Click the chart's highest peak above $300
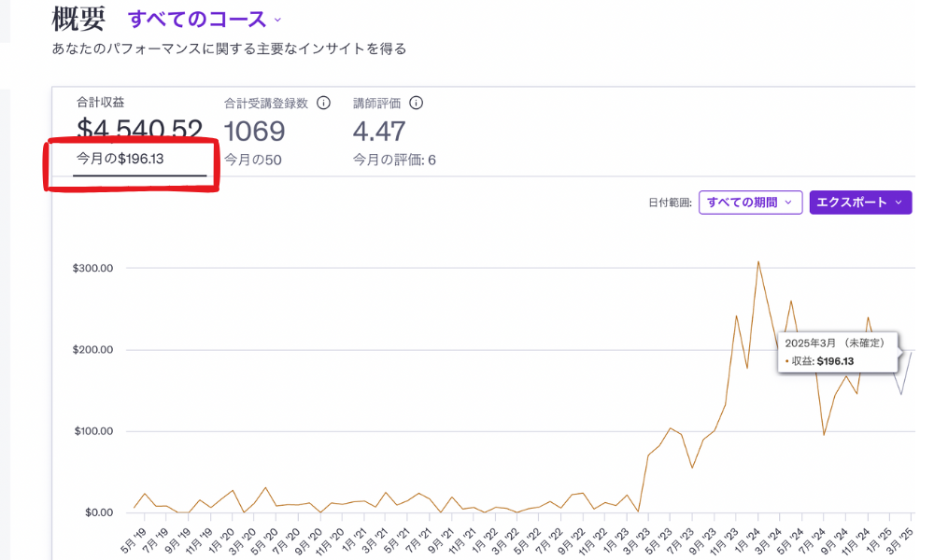Image resolution: width=934 pixels, height=560 pixels. (757, 262)
